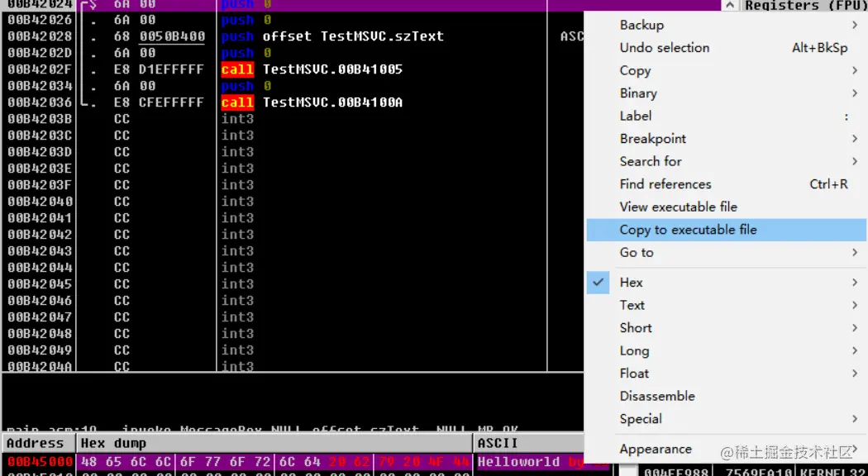Select push offset TestMSVC.szText line
Screen dimensions: 868x476
point(332,36)
